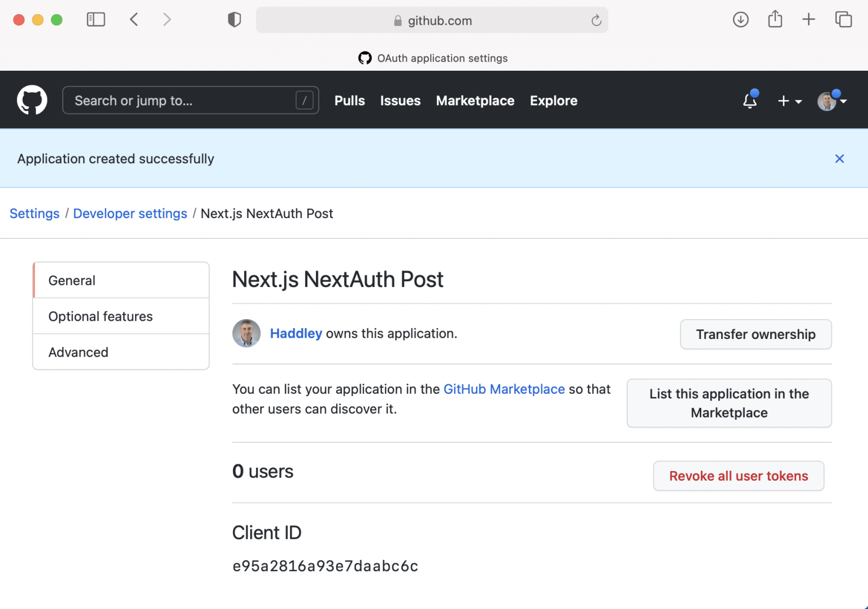Open the notifications bell
The height and width of the screenshot is (609, 868).
(750, 101)
